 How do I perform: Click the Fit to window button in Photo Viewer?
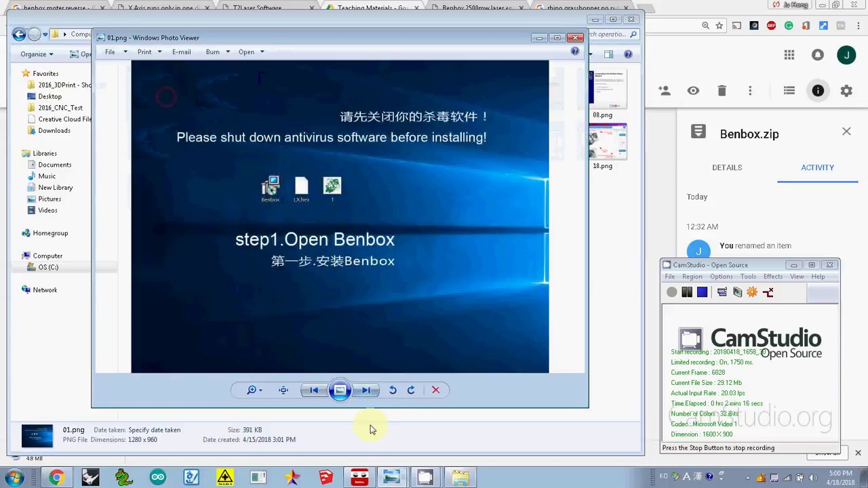[x=283, y=390]
